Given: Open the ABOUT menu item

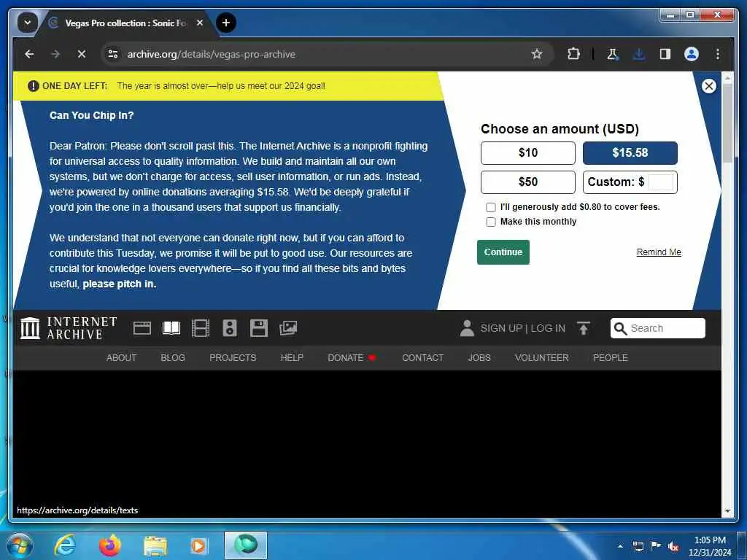Looking at the screenshot, I should pos(122,357).
